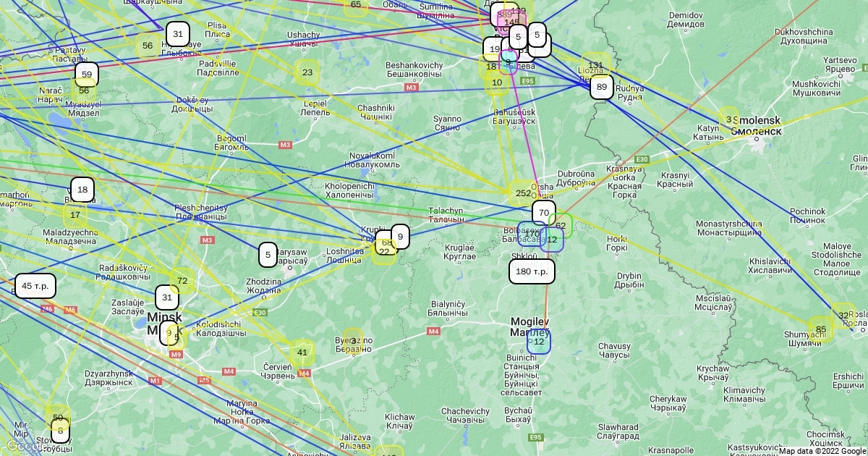Open the yellow marker labeled 65
The image size is (868, 456).
coord(356,5)
